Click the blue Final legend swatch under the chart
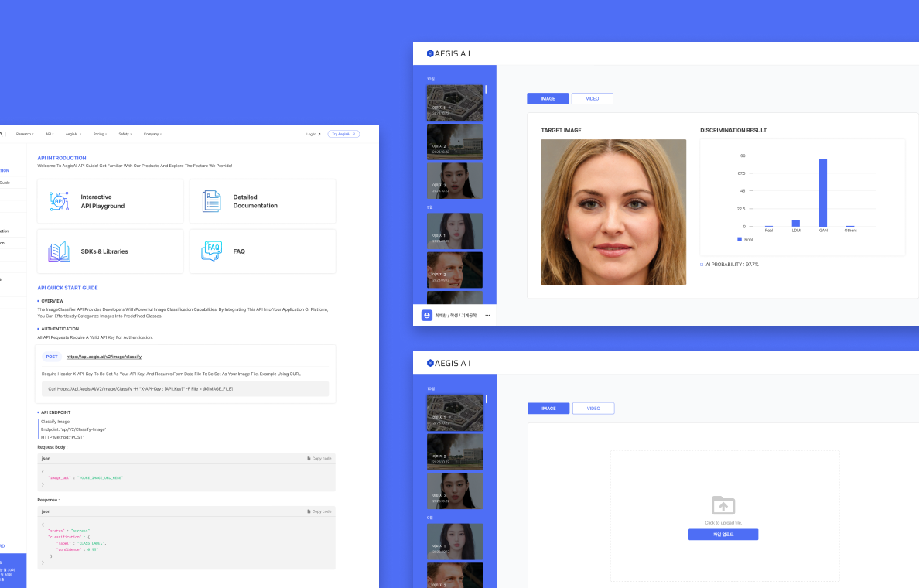Screen dimensions: 919x588 [740, 240]
